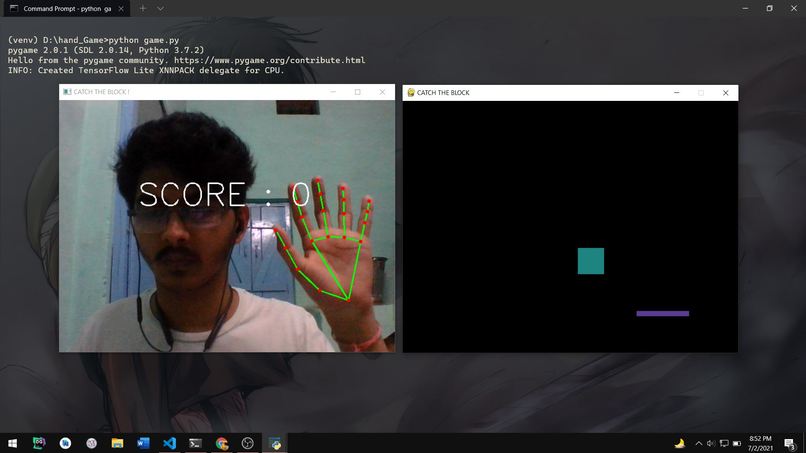Viewport: 806px width, 453px height.
Task: Minimize the webcam CATCH THE BLOCK ! window
Action: [x=333, y=92]
